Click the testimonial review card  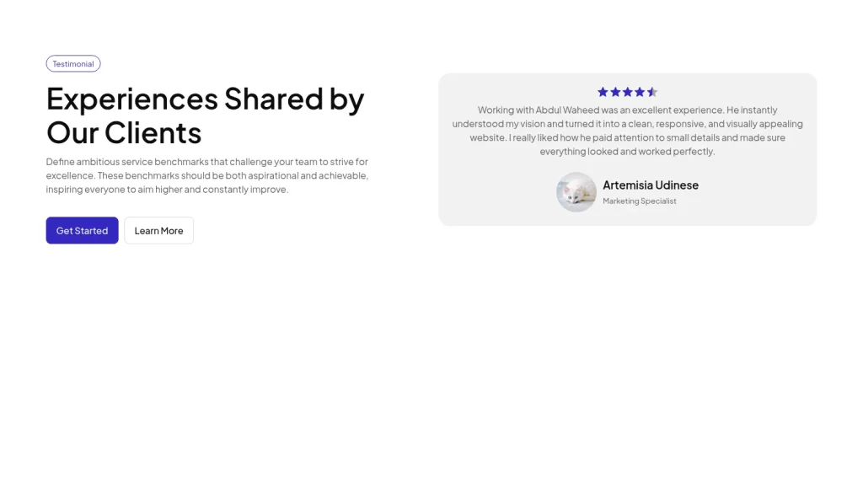[627, 149]
